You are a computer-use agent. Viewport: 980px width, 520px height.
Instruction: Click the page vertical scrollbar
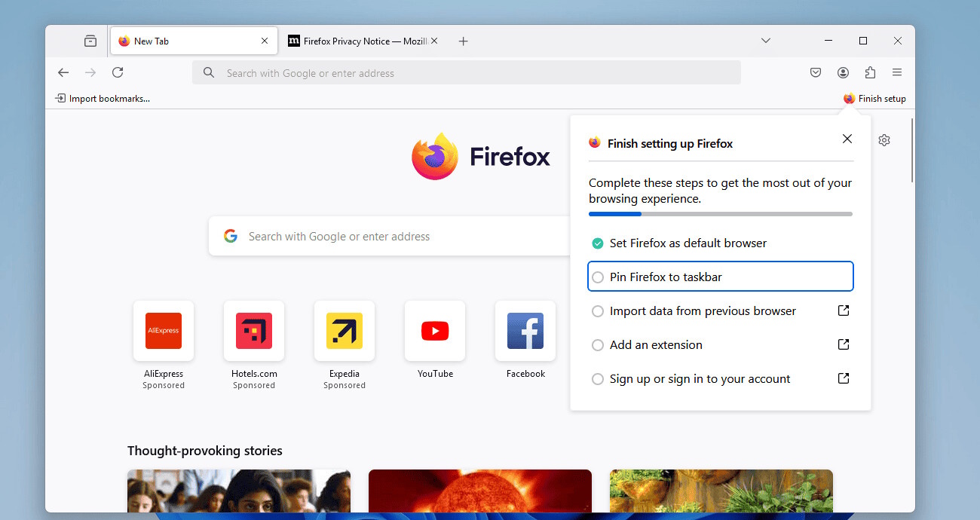(x=912, y=151)
